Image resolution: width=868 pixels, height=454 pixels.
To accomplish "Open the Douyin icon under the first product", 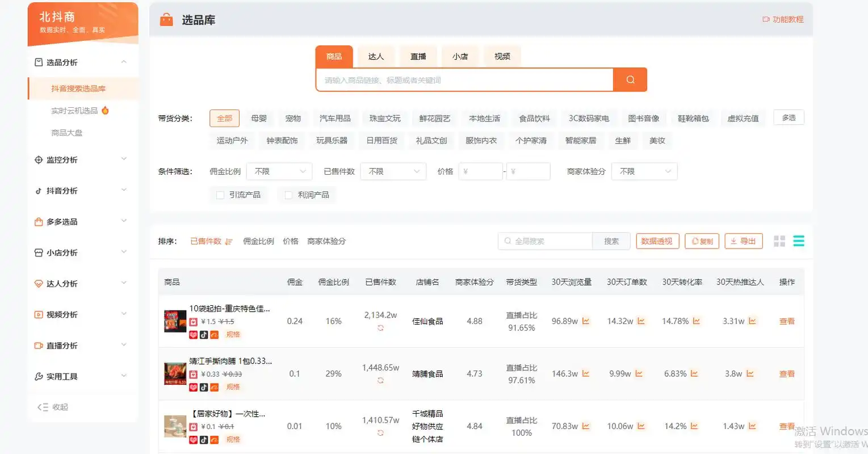I will click(x=203, y=334).
